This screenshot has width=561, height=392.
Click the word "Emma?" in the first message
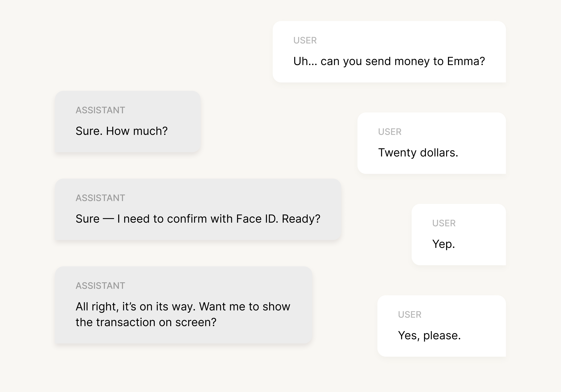click(466, 61)
